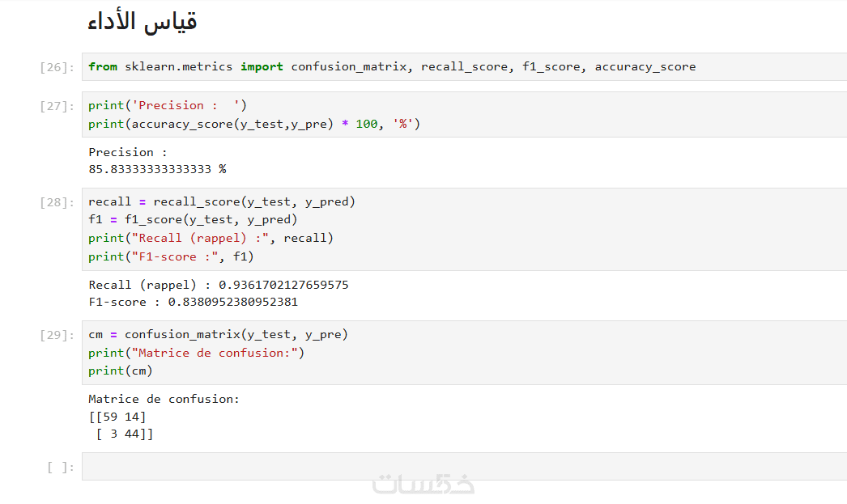This screenshot has width=847, height=504.
Task: Click the 85.83333333333333 % output text
Action: point(157,170)
